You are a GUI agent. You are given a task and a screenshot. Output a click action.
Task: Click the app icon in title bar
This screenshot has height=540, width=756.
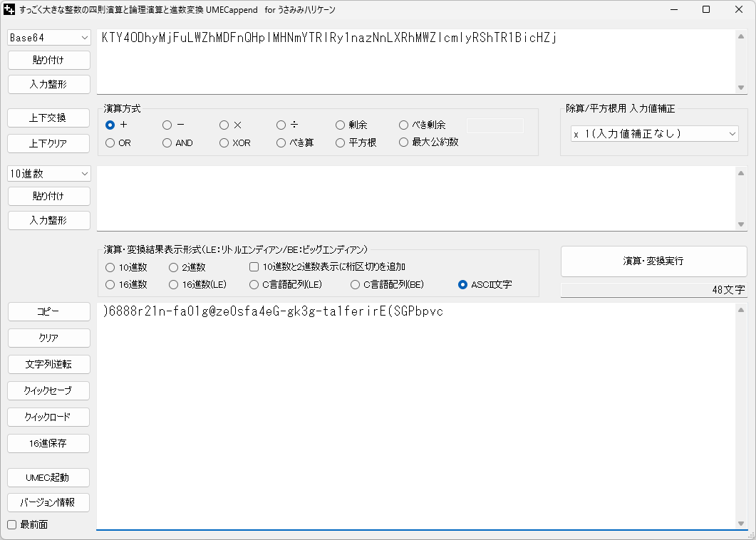pyautogui.click(x=10, y=10)
